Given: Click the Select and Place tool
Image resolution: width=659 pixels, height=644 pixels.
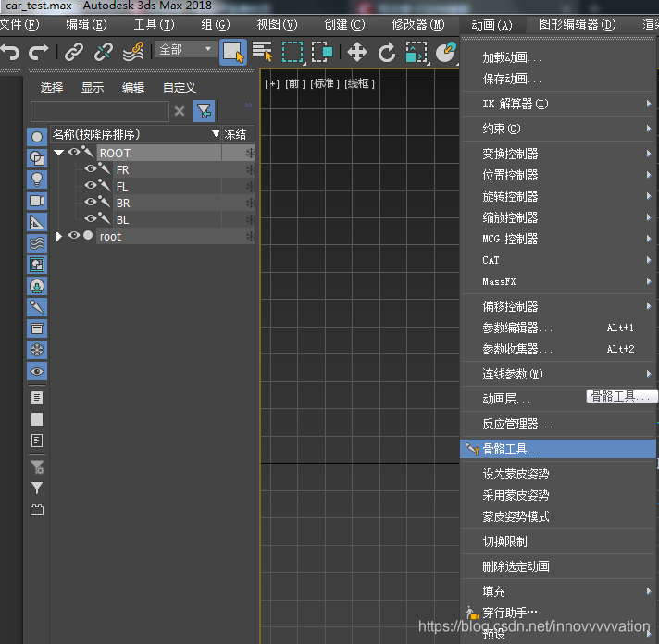Looking at the screenshot, I should click(445, 52).
